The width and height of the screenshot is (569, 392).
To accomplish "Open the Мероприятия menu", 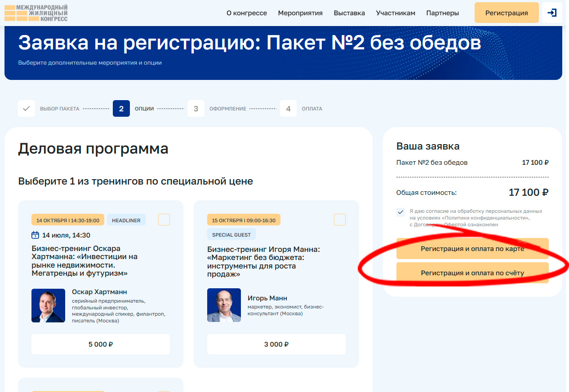I will tap(300, 13).
